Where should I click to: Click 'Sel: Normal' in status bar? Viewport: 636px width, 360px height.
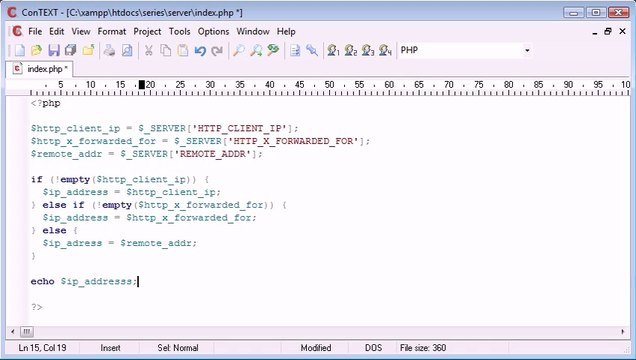point(178,348)
